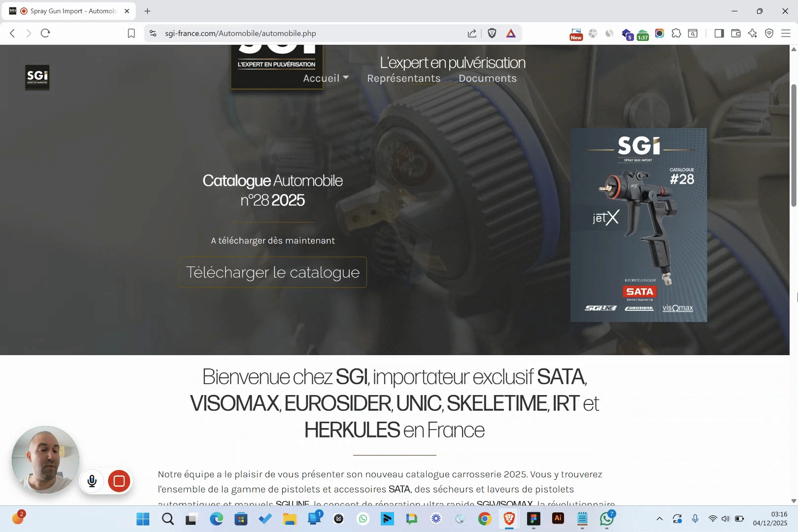Bookmark this page with the bookmark icon
This screenshot has width=798, height=532.
(131, 33)
